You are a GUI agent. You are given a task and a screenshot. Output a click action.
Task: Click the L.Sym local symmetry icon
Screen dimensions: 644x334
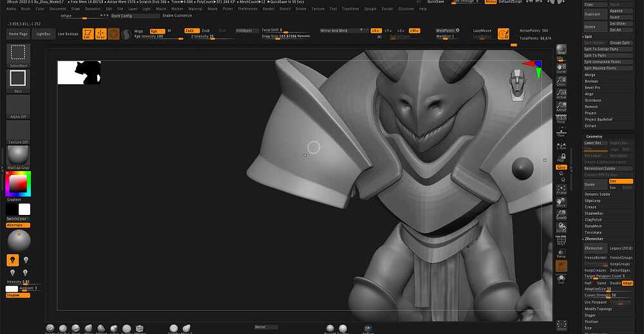[561, 146]
